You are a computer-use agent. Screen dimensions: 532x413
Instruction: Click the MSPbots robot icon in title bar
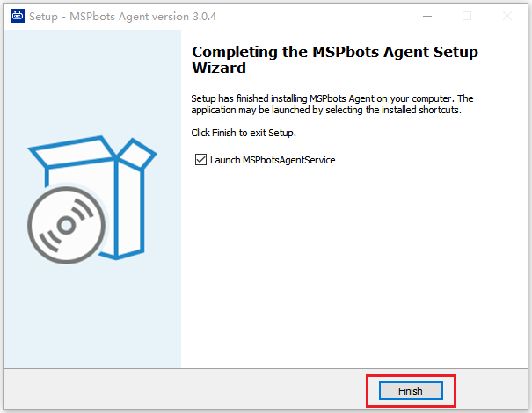(x=17, y=16)
